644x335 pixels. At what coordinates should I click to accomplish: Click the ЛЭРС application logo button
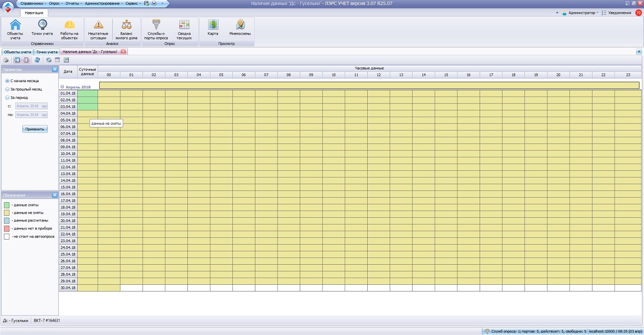coord(8,8)
